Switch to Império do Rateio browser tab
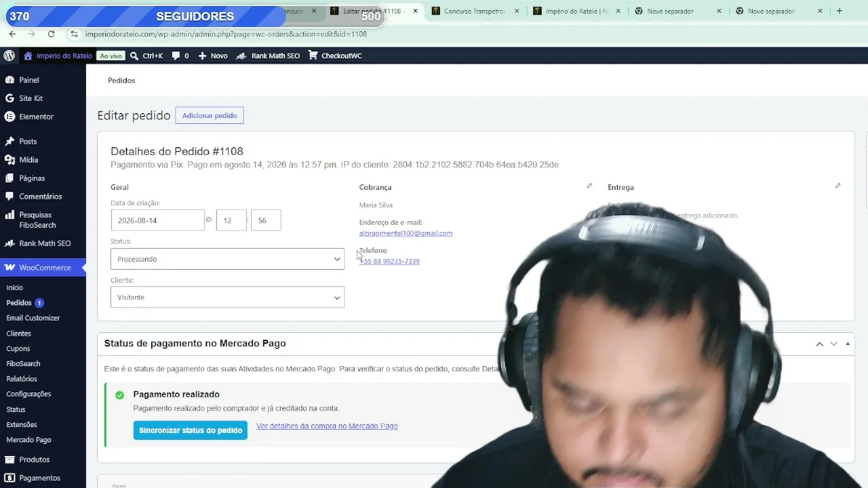Viewport: 868px width, 488px height. tap(576, 11)
